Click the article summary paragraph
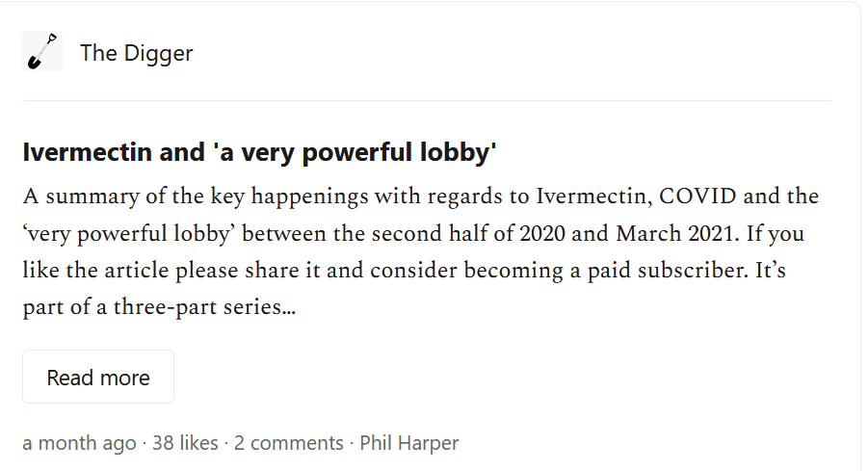Viewport: 868px width, 471px height. pos(420,252)
